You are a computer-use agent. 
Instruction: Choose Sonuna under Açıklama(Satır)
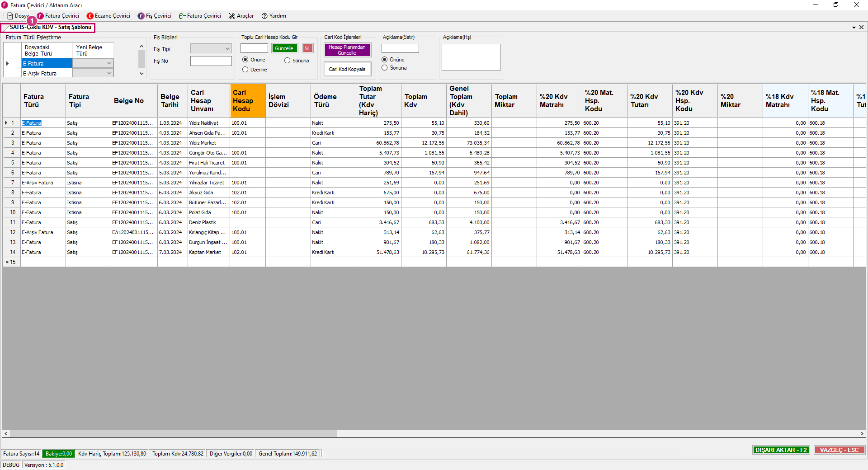pyautogui.click(x=385, y=68)
